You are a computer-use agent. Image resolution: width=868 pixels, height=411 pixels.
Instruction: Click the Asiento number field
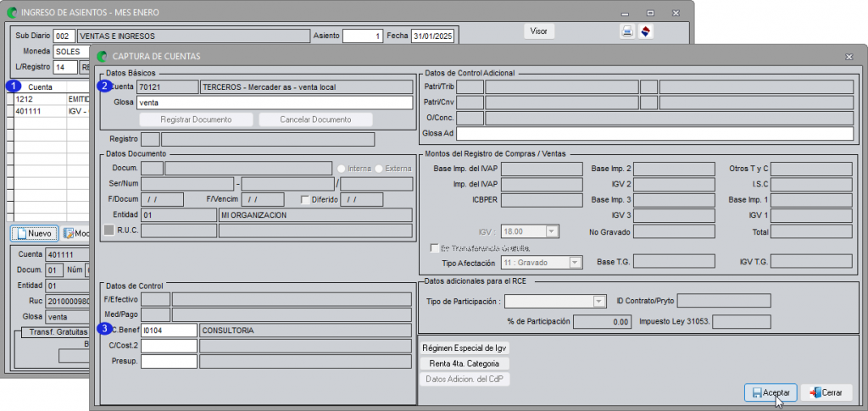click(362, 36)
